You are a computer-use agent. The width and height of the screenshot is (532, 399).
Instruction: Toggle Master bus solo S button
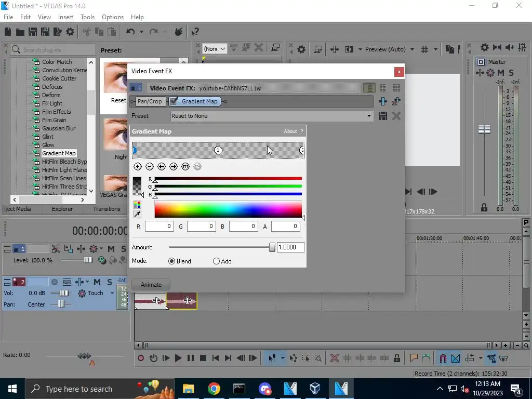point(511,73)
